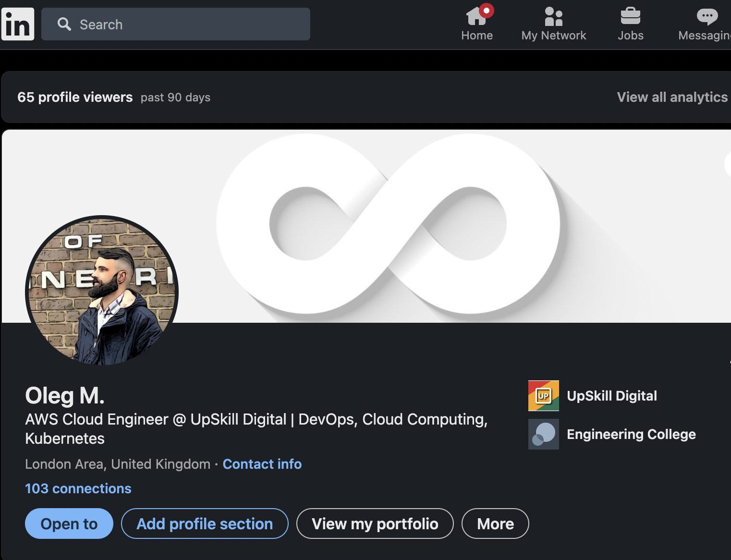Open My Network people icon

pyautogui.click(x=553, y=17)
